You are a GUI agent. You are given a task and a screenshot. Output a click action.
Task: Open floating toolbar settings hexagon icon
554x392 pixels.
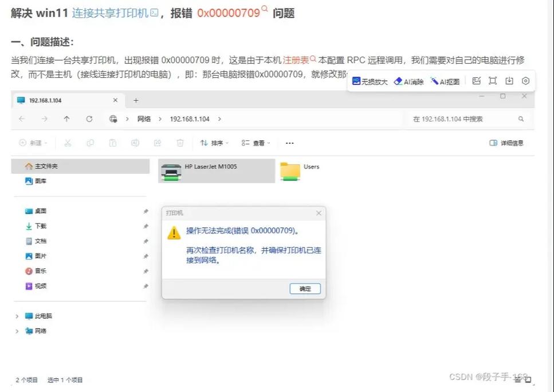[526, 81]
